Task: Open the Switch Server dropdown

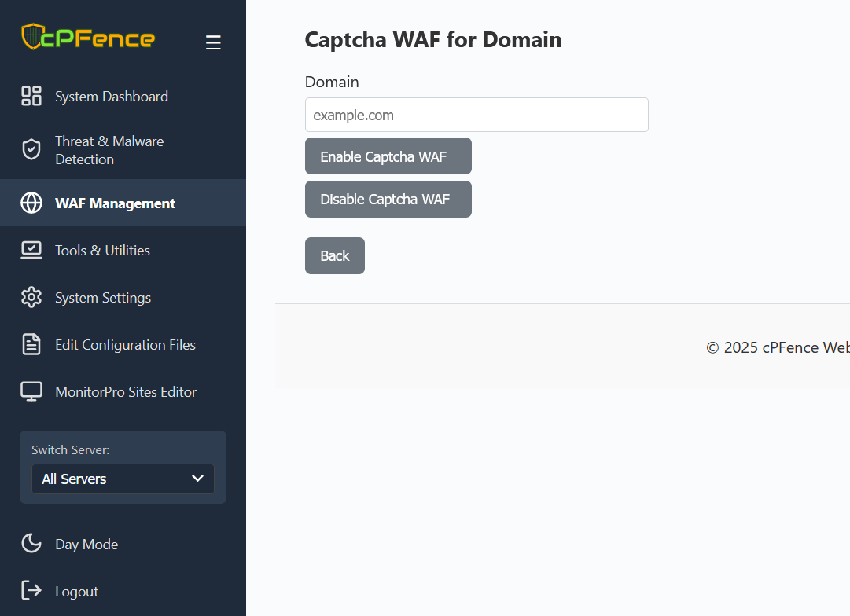Action: (123, 479)
